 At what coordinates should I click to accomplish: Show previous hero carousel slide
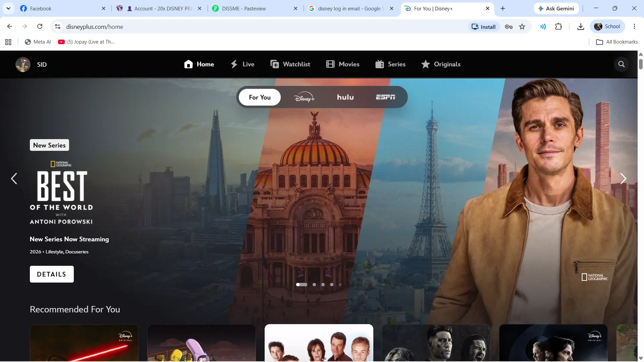(14, 179)
